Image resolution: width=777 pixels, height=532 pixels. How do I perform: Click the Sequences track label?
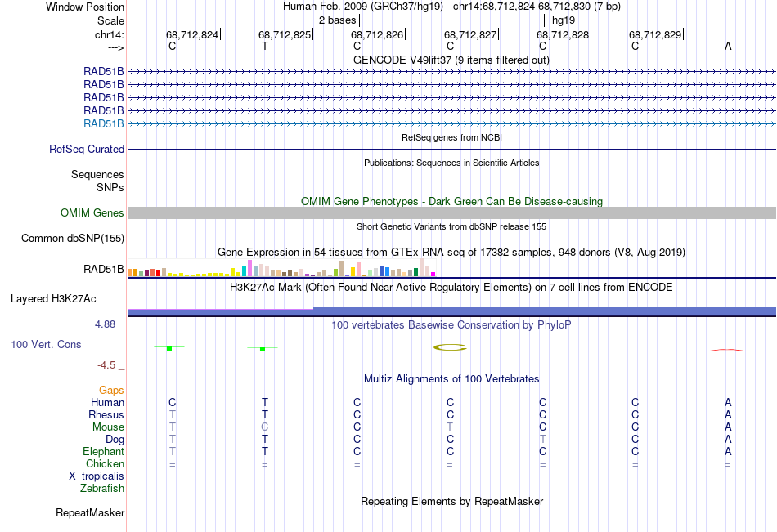point(97,174)
